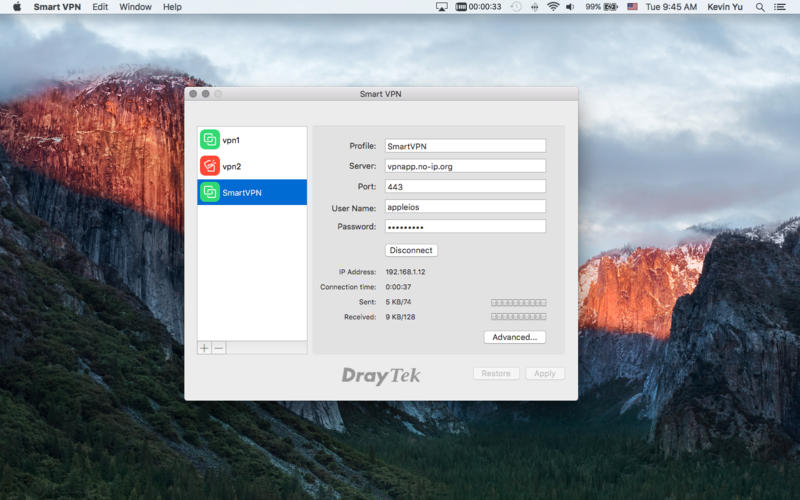Remove selected profile with minus button
Screen dimensions: 800x500
219,348
